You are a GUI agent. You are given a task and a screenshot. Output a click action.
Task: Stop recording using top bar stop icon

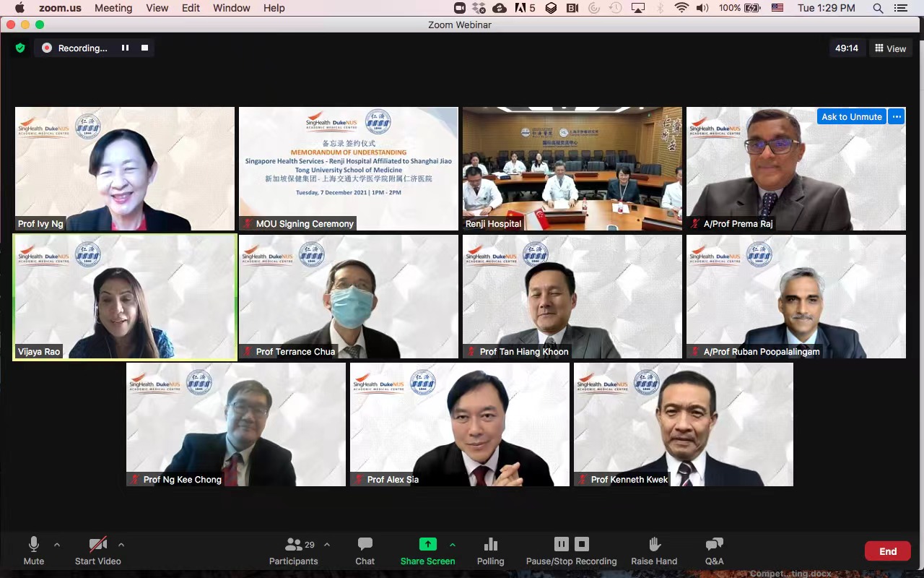[x=144, y=48]
